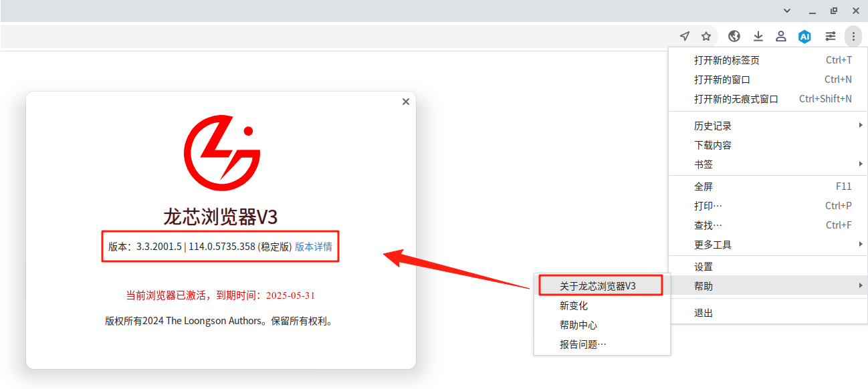
Task: Open 下载内容 from the menu
Action: 768,145
